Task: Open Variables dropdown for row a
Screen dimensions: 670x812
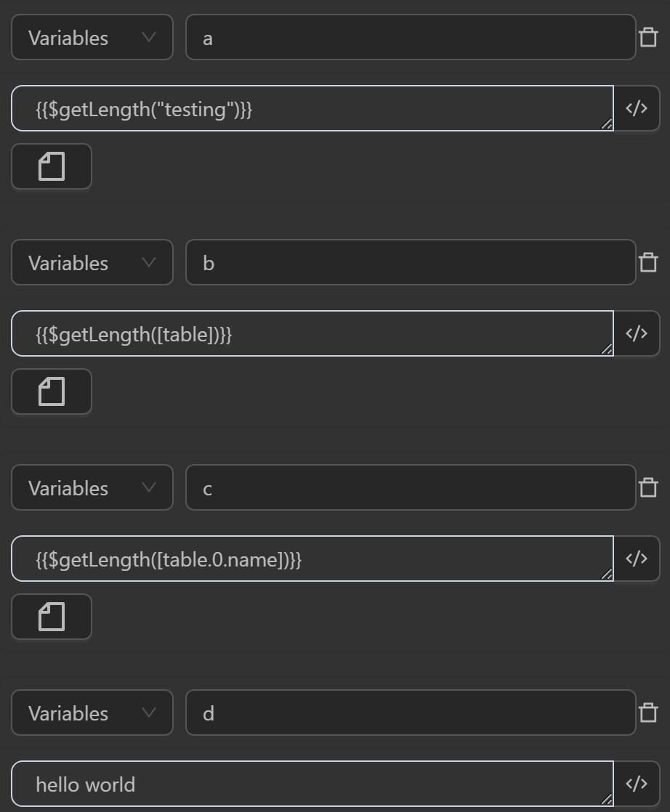Action: coord(92,37)
